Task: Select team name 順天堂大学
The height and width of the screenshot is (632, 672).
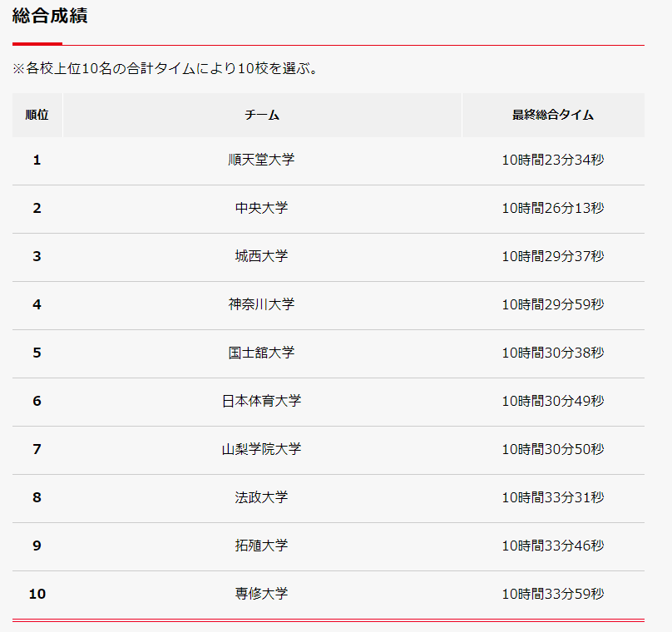Action: (x=261, y=160)
